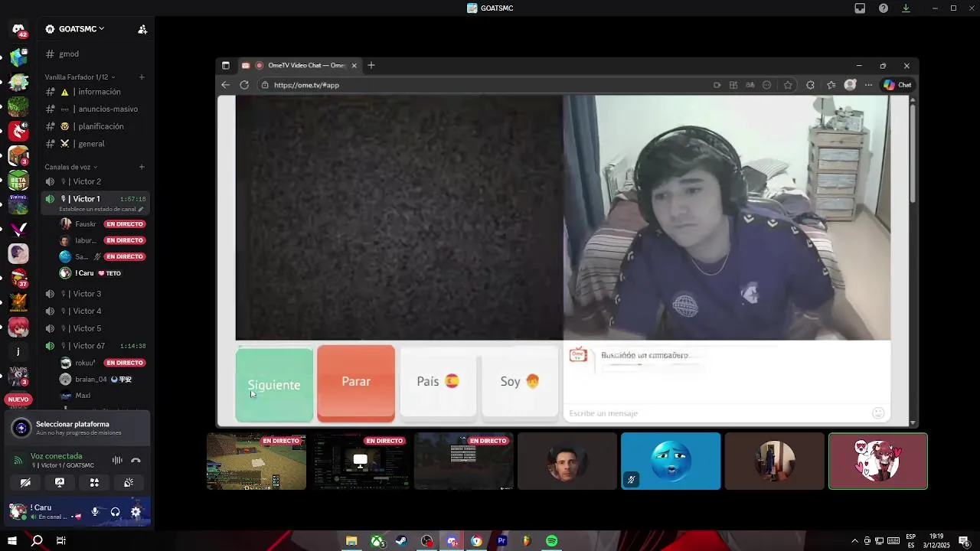Click the invite members icon beside GOATSMC
Screen dimensions: 980x551
tap(142, 29)
